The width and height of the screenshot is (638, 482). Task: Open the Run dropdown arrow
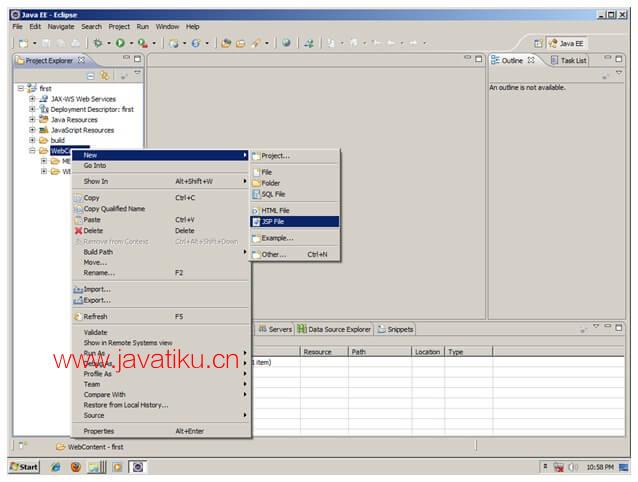click(x=131, y=43)
